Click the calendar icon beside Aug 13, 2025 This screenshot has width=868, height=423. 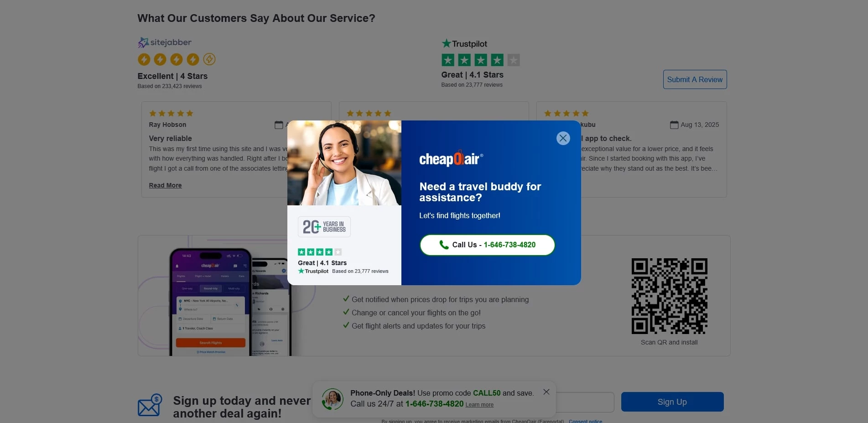pos(674,125)
